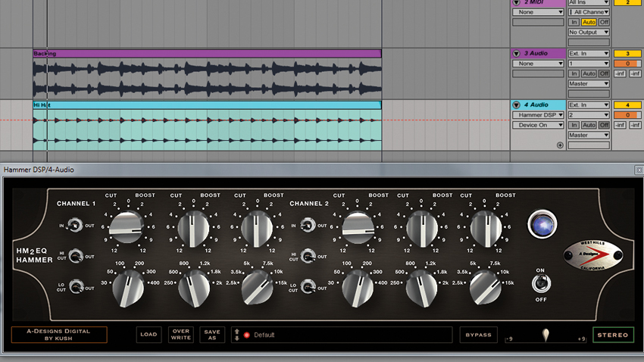
Task: Open Hammer DSP device chooser dropdown
Action: (x=538, y=115)
